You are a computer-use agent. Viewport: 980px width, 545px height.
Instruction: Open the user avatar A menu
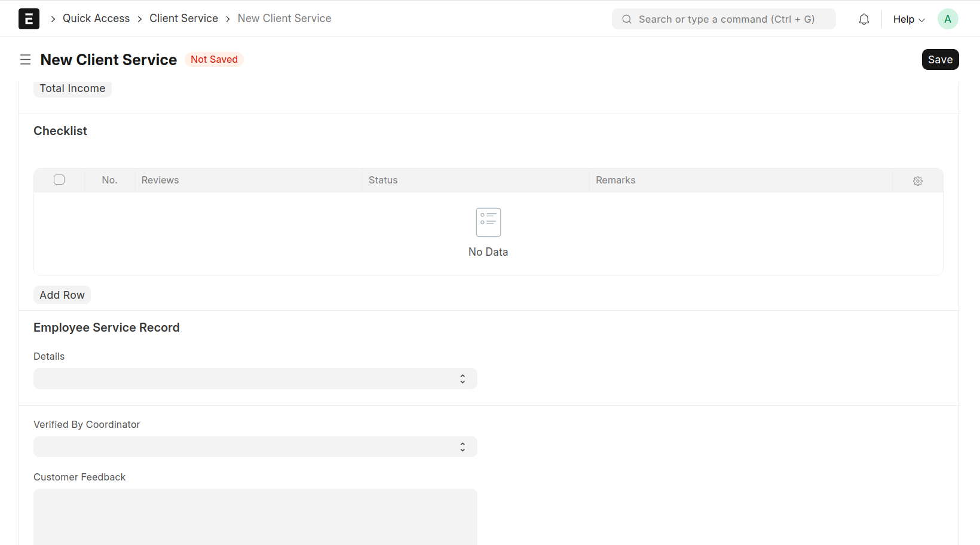tap(947, 19)
